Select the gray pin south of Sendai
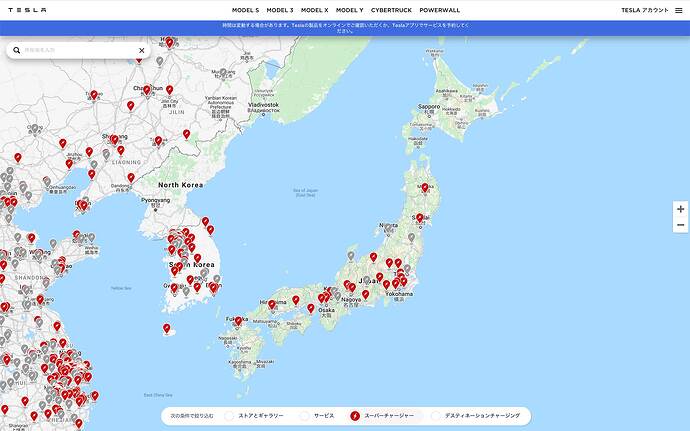 (x=411, y=238)
